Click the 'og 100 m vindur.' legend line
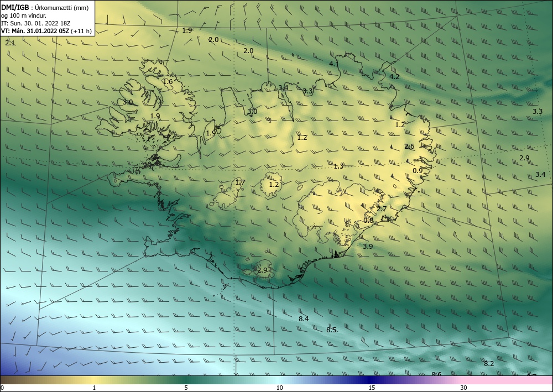Viewport: 553px width, 392px height. pyautogui.click(x=24, y=15)
